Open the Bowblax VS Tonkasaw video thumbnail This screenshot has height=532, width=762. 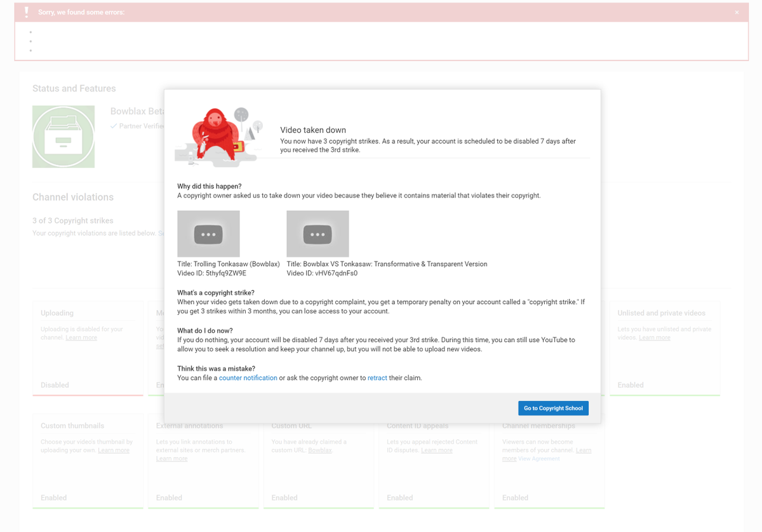pyautogui.click(x=317, y=234)
